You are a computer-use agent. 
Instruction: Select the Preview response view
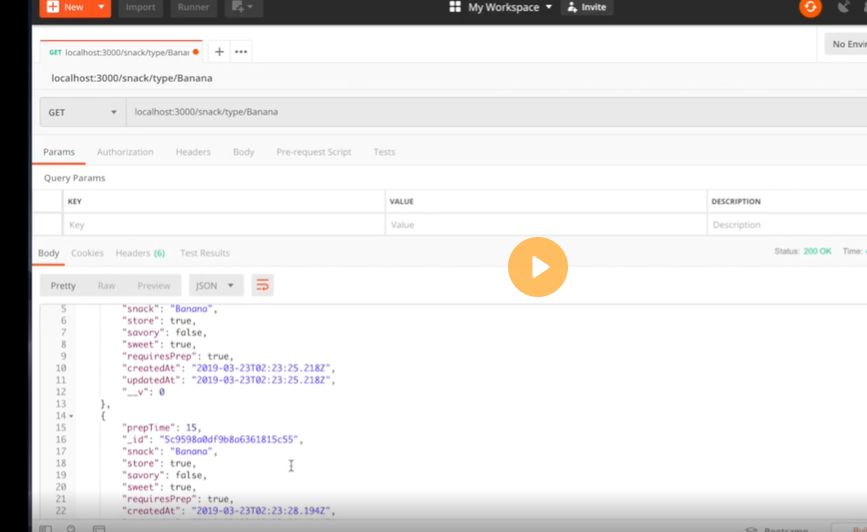point(154,286)
